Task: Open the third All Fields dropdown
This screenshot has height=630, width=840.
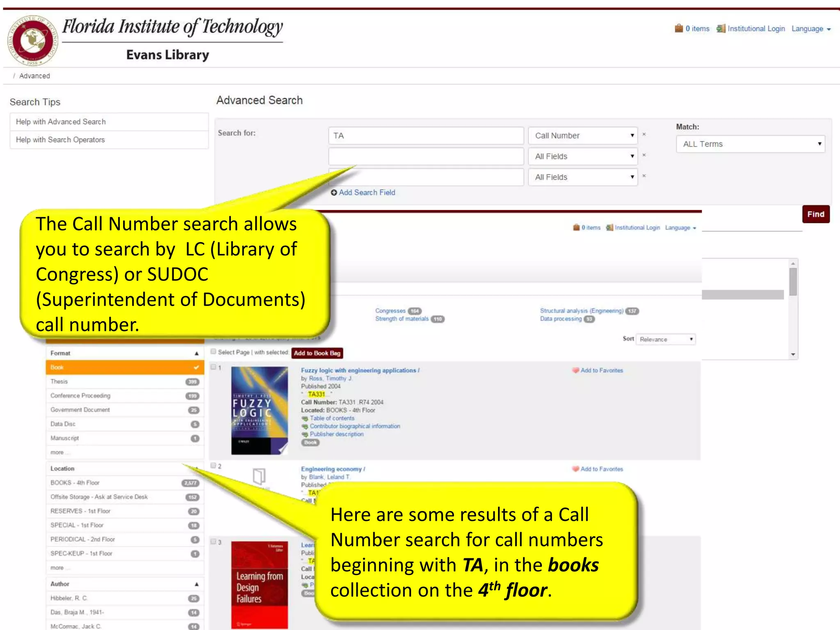Action: [583, 177]
